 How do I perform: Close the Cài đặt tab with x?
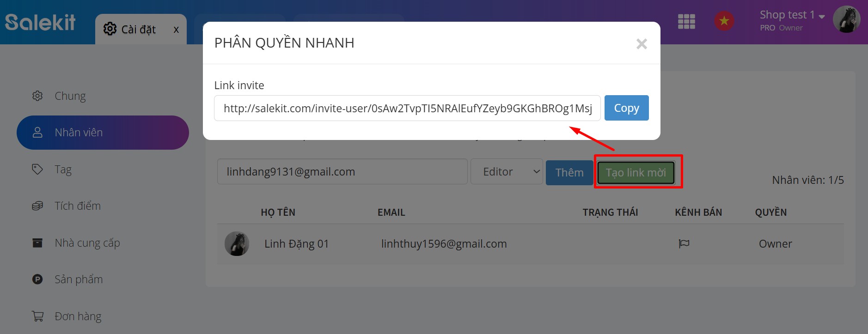pos(176,30)
